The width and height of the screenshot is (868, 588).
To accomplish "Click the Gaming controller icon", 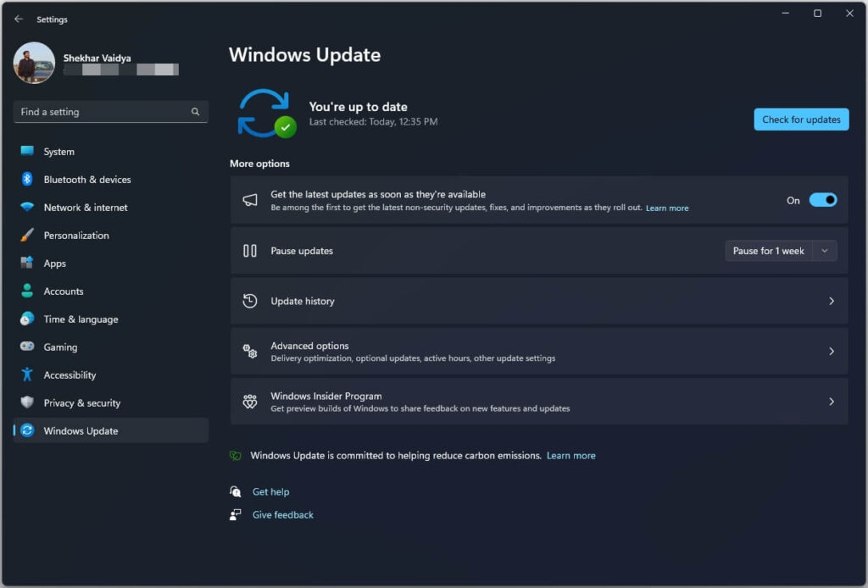I will tap(27, 347).
